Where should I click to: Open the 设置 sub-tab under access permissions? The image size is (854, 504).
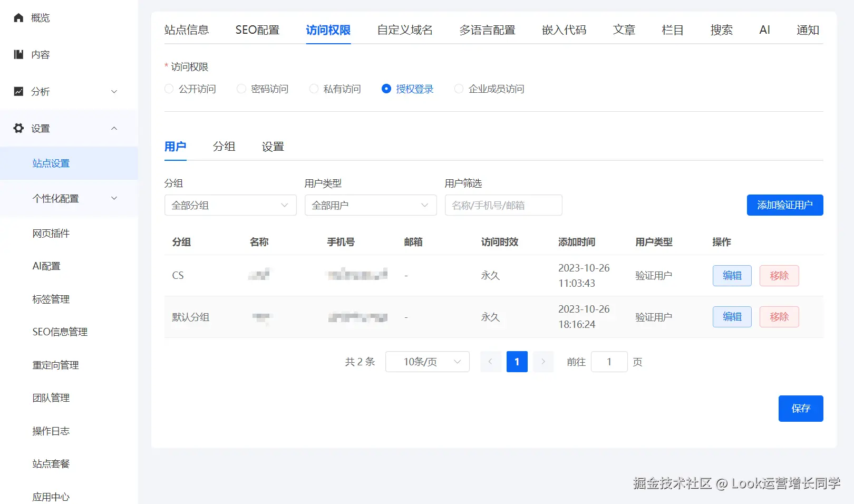(273, 147)
